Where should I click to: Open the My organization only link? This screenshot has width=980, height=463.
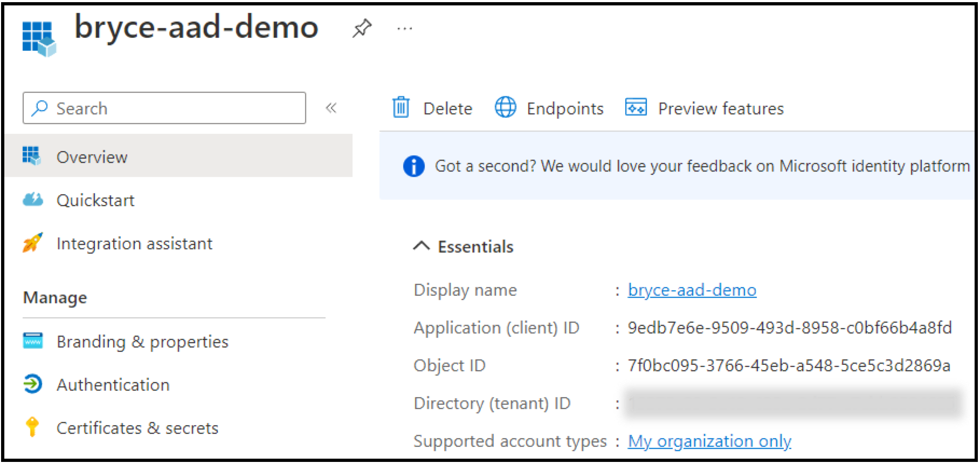click(x=709, y=441)
